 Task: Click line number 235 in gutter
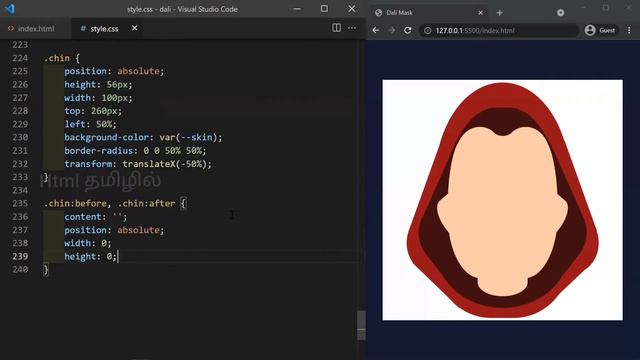tap(20, 203)
